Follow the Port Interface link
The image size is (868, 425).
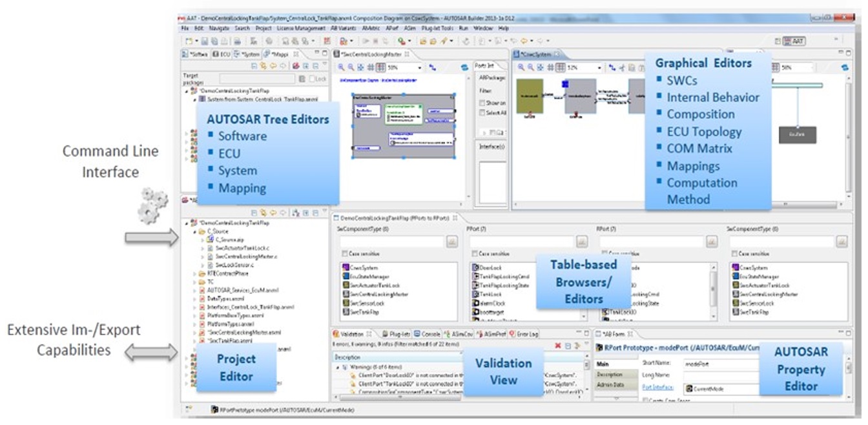[657, 388]
